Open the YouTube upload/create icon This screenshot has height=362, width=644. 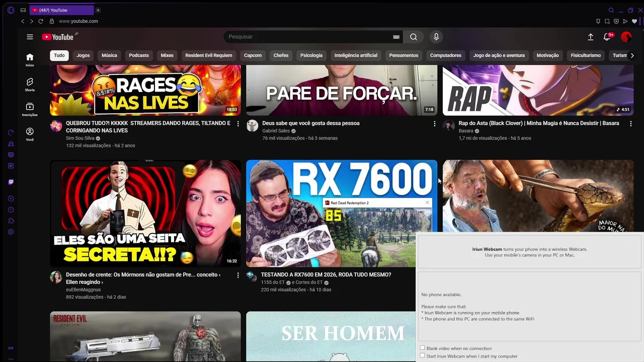pos(591,37)
